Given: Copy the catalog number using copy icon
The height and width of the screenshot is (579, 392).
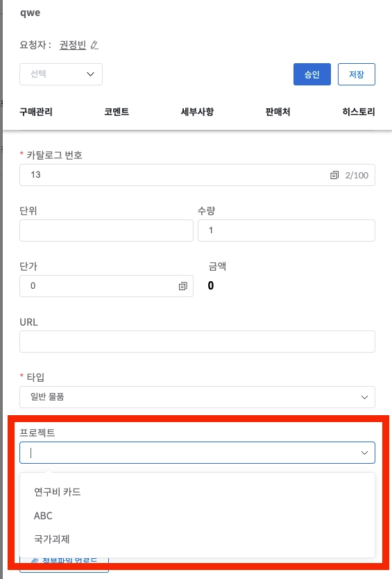Looking at the screenshot, I should coord(334,175).
